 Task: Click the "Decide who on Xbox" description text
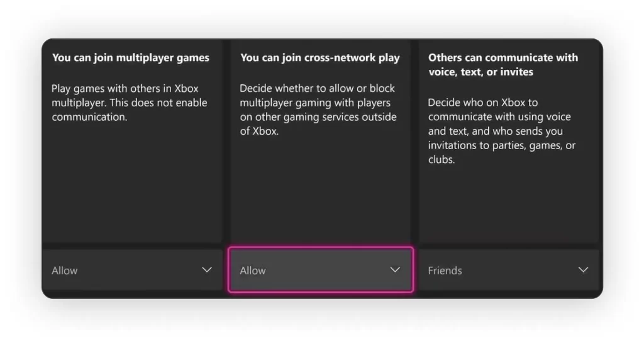click(502, 131)
